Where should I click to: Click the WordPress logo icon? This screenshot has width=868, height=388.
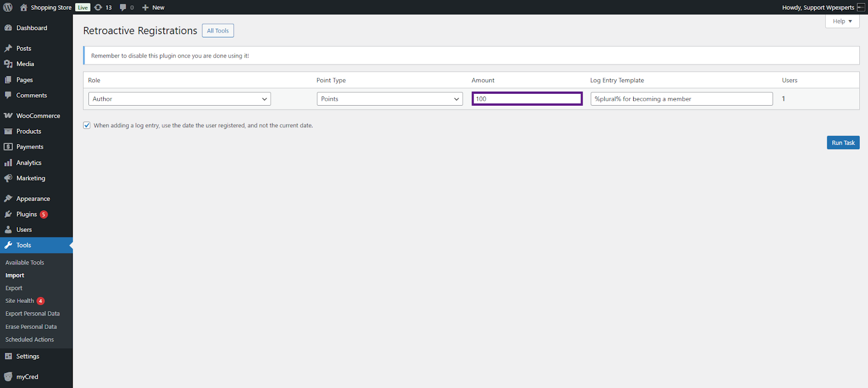click(x=8, y=8)
